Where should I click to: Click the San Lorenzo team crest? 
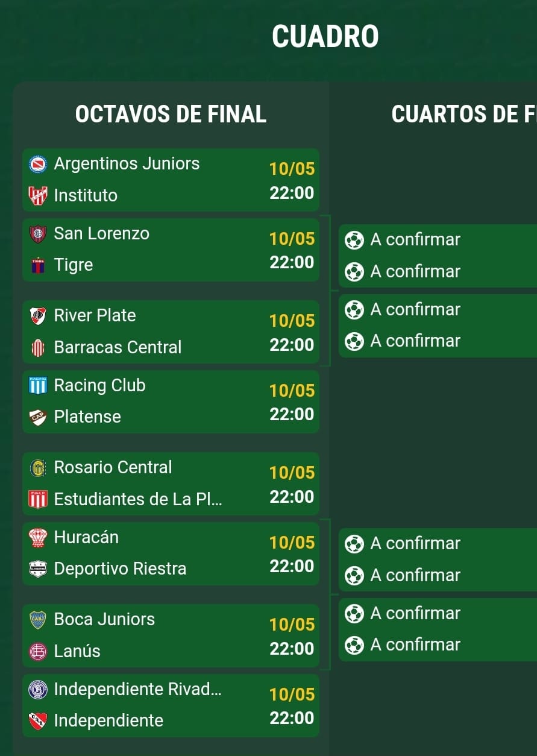click(x=38, y=234)
